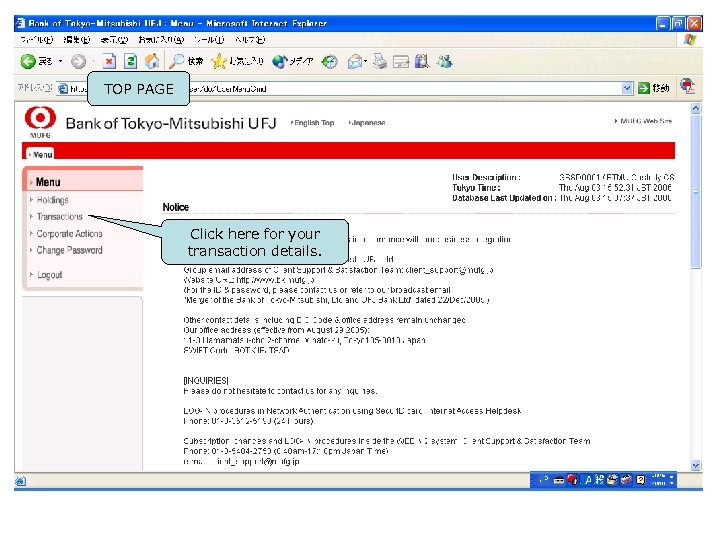Click the Tokyo Time label
Viewport: 720px width, 540px height.
coord(476,187)
